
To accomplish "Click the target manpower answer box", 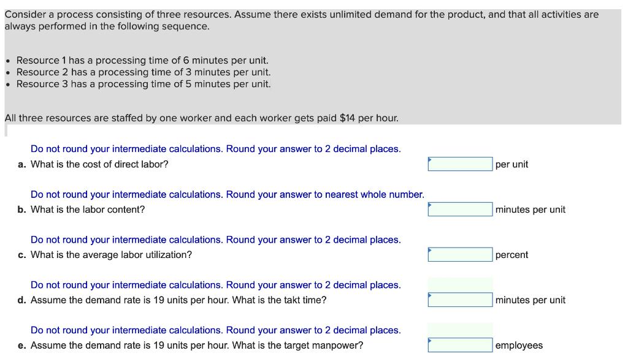I will 461,344.
